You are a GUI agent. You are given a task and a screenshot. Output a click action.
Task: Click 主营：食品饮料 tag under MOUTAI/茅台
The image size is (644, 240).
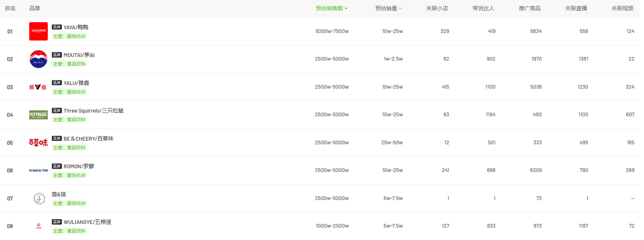coord(70,64)
